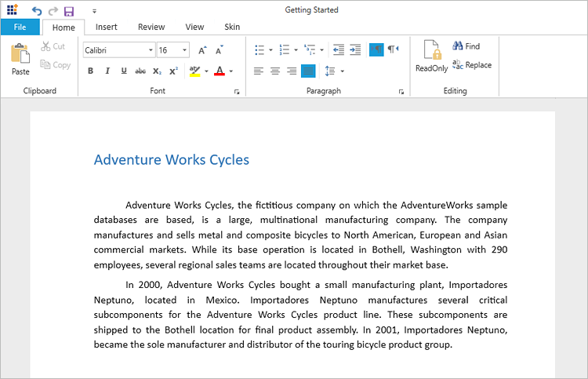This screenshot has width=588, height=379.
Task: Increase paragraph indent
Action: pos(355,50)
